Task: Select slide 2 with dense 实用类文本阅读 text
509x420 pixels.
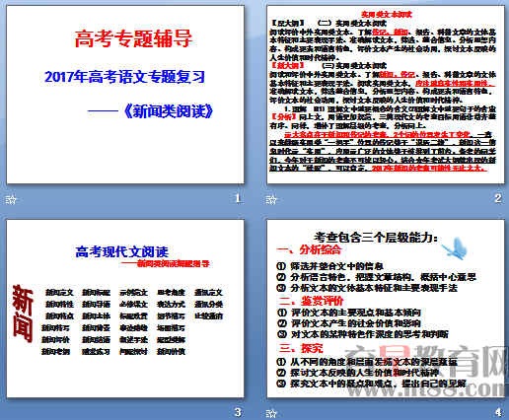Action: [x=386, y=95]
